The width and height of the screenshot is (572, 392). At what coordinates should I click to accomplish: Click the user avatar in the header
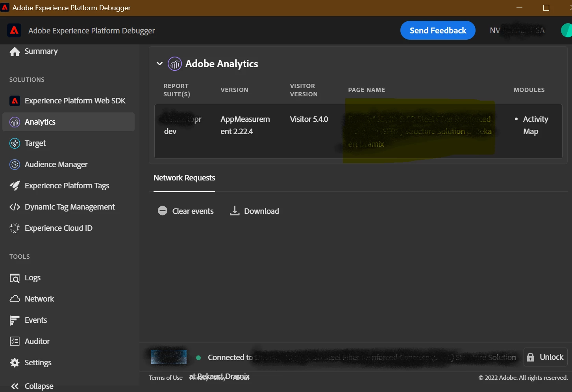[x=566, y=30]
